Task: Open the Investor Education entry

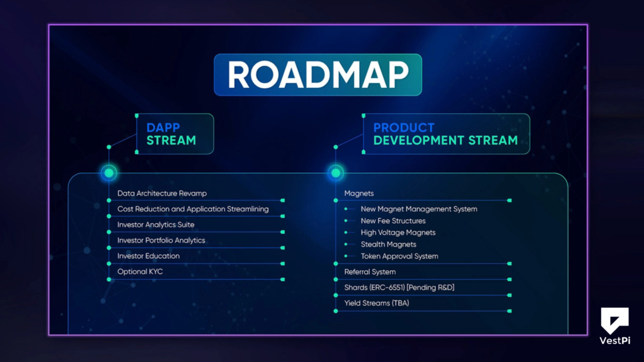Action: [x=149, y=256]
